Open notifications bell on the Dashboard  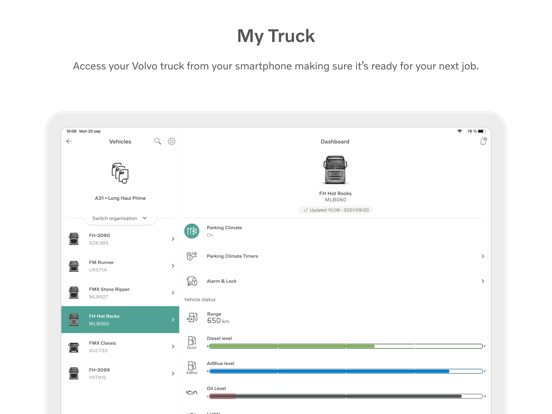tap(483, 141)
